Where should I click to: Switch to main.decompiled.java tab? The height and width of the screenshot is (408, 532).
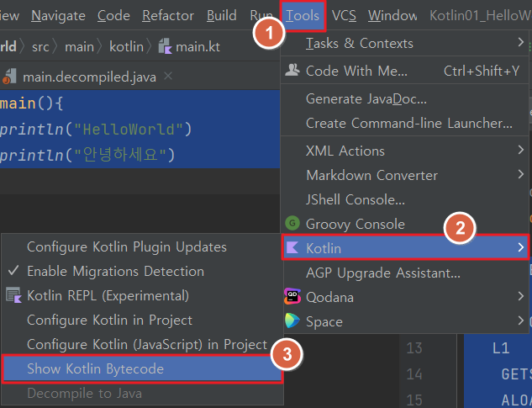[x=90, y=77]
